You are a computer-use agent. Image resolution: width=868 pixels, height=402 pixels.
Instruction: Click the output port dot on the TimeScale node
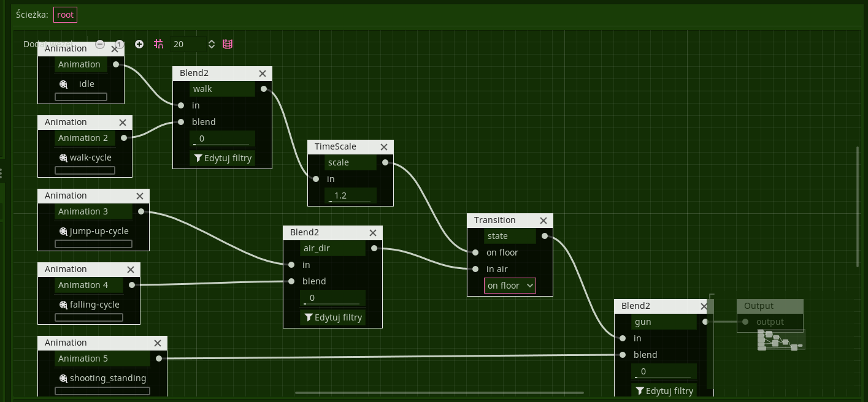pyautogui.click(x=385, y=162)
